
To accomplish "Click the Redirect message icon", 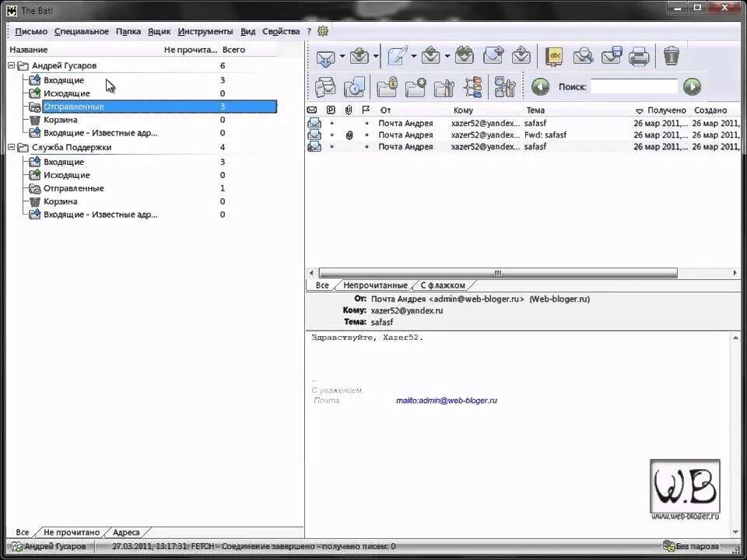I will [x=521, y=55].
